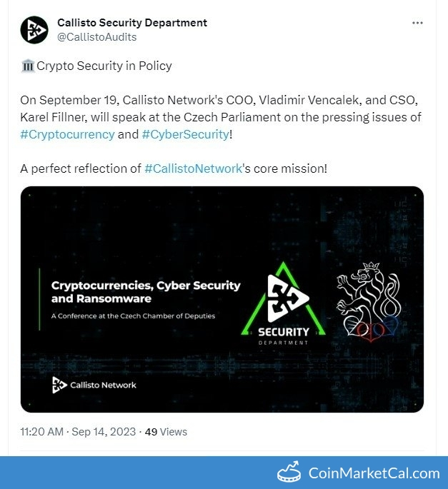
Task: Click the bank building emoji
Action: [x=28, y=66]
